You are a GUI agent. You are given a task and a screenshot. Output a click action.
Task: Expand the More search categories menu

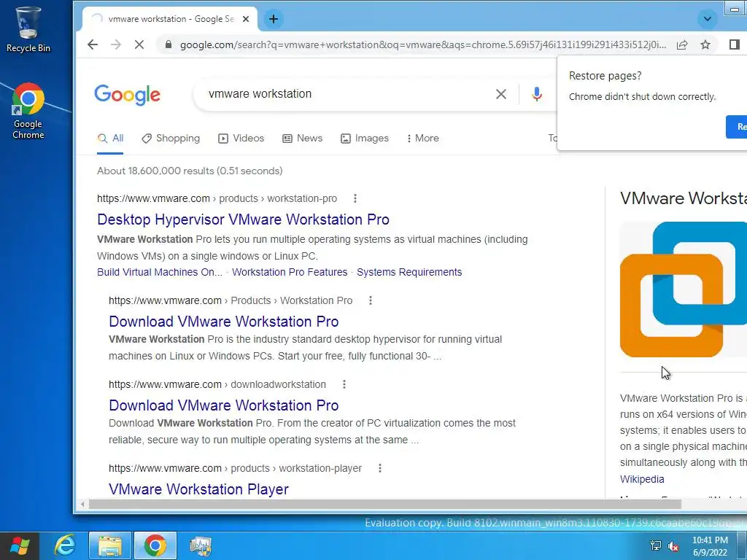[x=423, y=138]
